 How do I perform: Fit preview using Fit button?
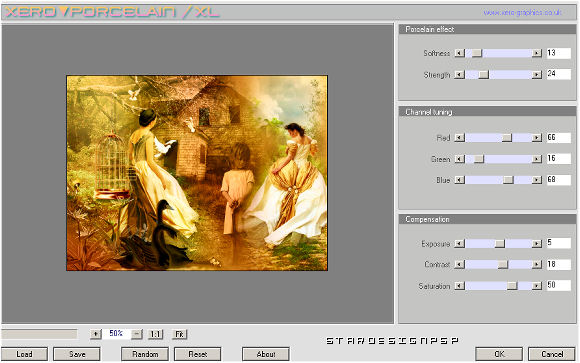[x=179, y=334]
